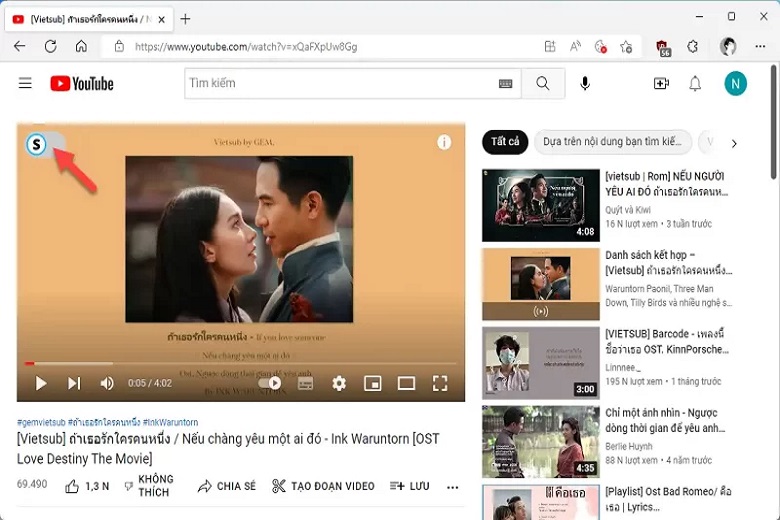Screen dimensions: 780x520
Task: Click LƯU to save video
Action: point(409,486)
